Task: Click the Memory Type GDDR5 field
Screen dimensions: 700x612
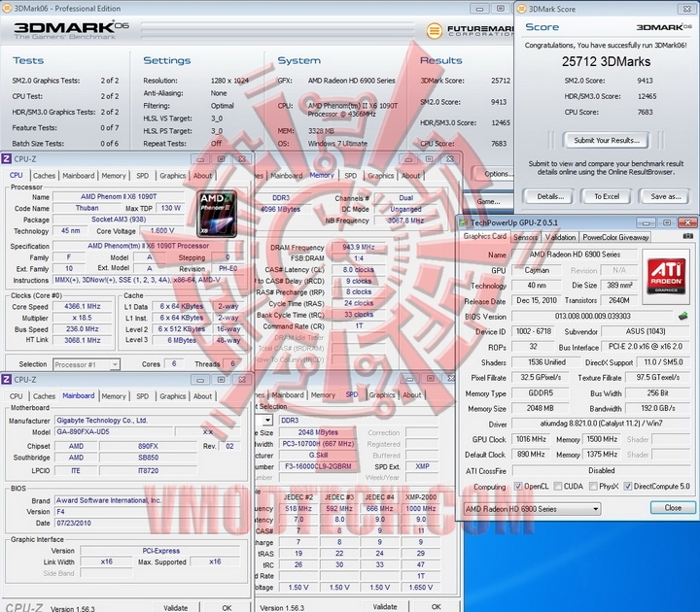Action: coord(541,393)
